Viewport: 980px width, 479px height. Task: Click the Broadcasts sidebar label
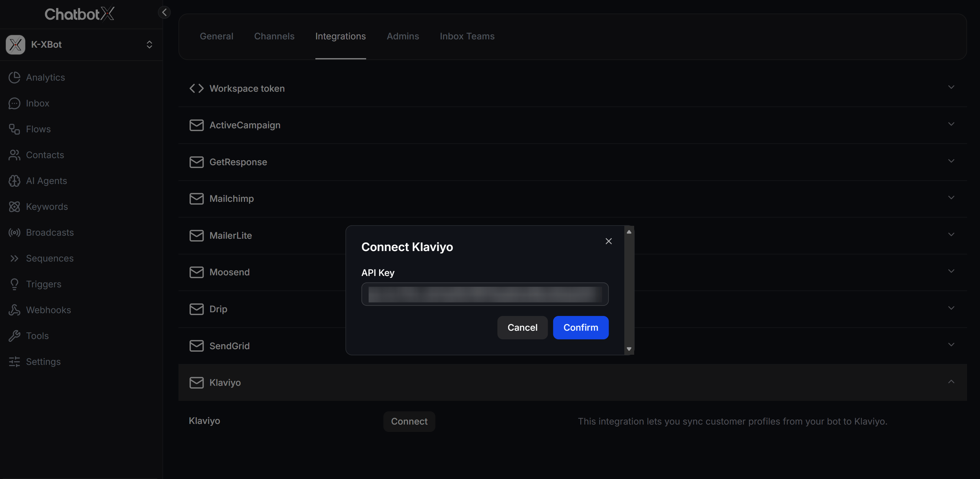coord(50,233)
